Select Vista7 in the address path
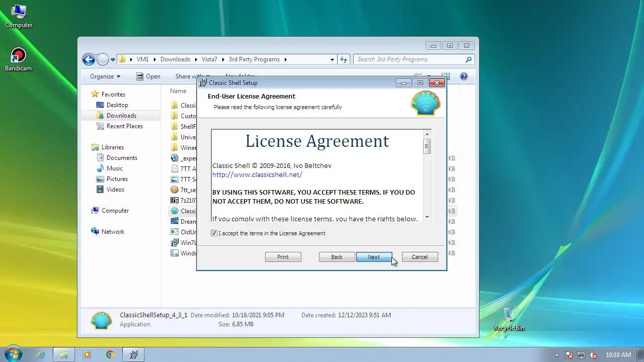 click(209, 59)
